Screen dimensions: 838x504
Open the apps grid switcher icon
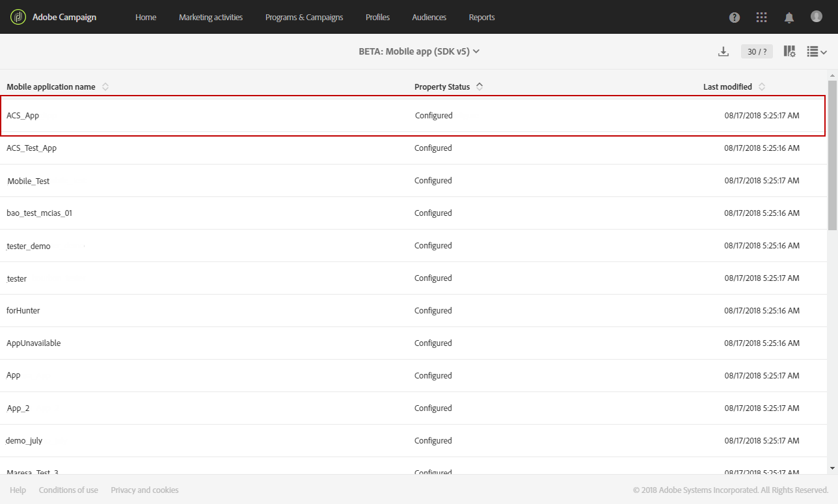[762, 18]
